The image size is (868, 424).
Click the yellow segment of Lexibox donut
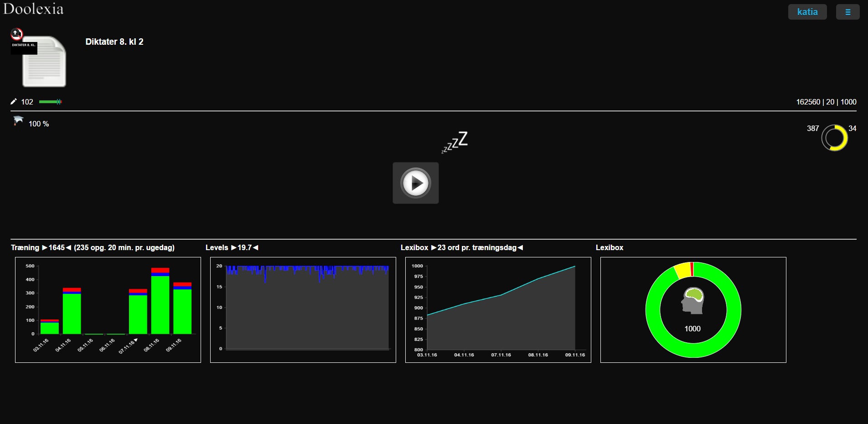pos(683,270)
